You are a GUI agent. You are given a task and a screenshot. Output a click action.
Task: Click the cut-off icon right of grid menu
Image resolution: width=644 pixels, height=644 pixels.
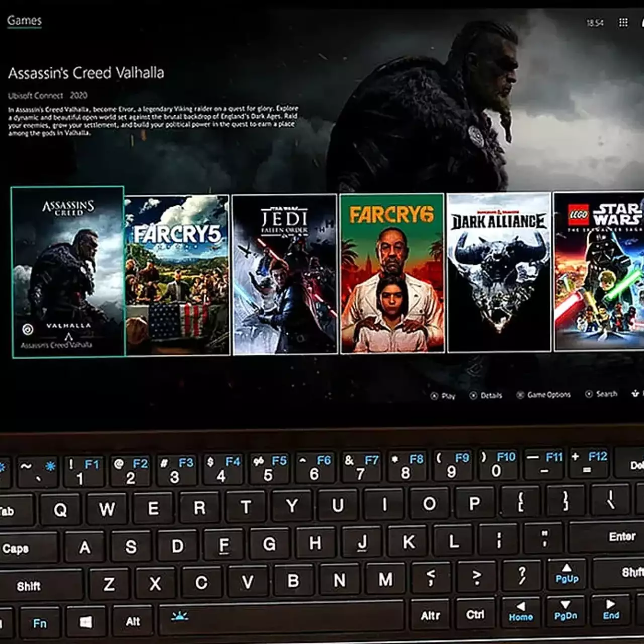(x=641, y=23)
